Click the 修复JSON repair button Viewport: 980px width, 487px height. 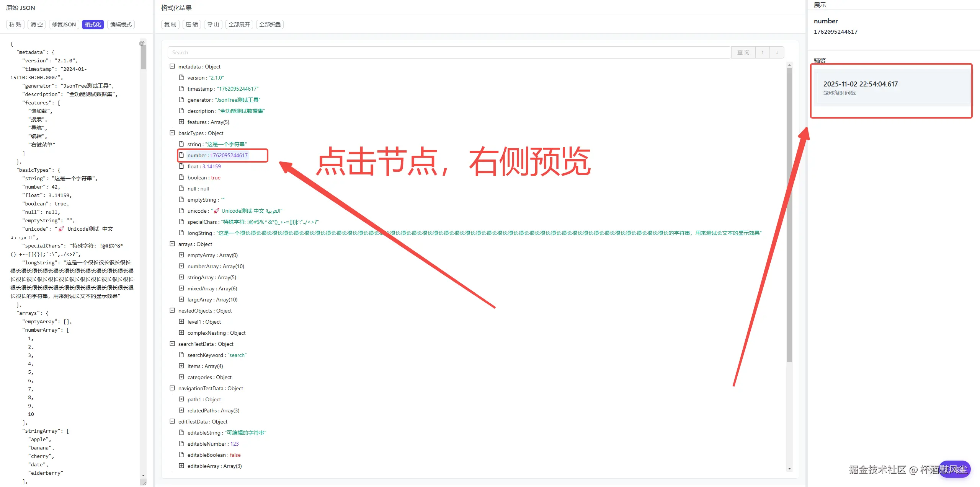[64, 24]
